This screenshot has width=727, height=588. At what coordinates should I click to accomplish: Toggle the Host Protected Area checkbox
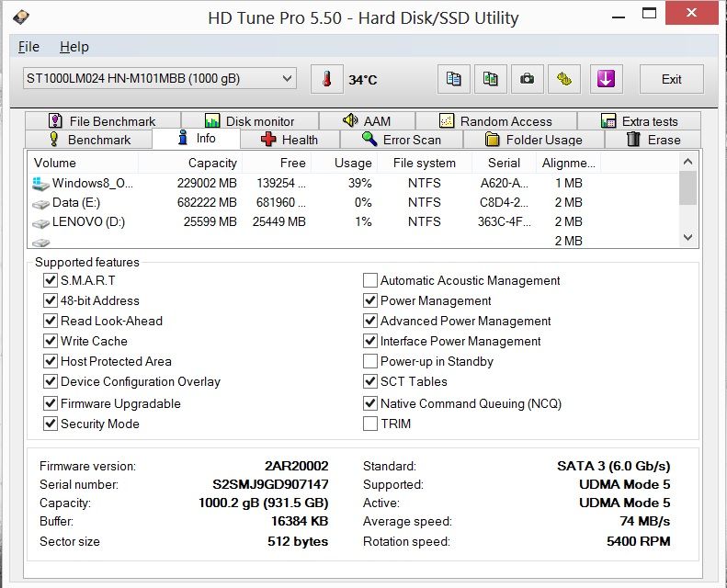click(50, 361)
